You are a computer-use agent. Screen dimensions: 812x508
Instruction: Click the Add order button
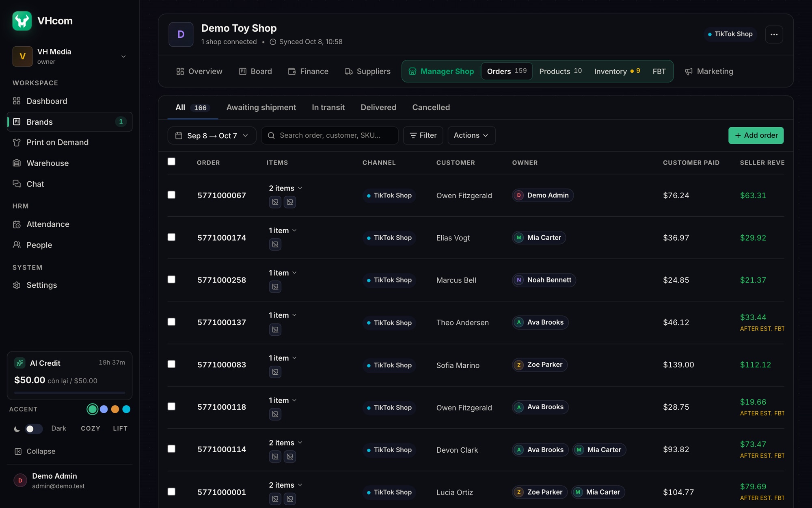756,135
